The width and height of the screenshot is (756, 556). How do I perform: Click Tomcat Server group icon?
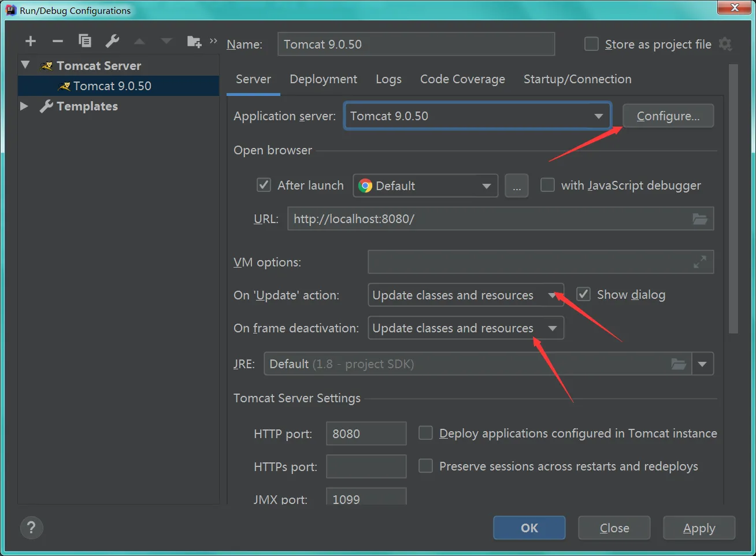[x=47, y=66]
